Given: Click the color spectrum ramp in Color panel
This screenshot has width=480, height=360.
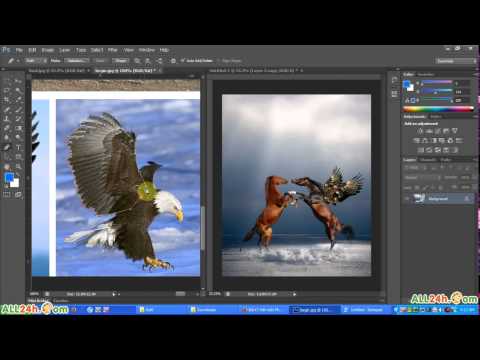Looking at the screenshot, I should click(x=439, y=109).
